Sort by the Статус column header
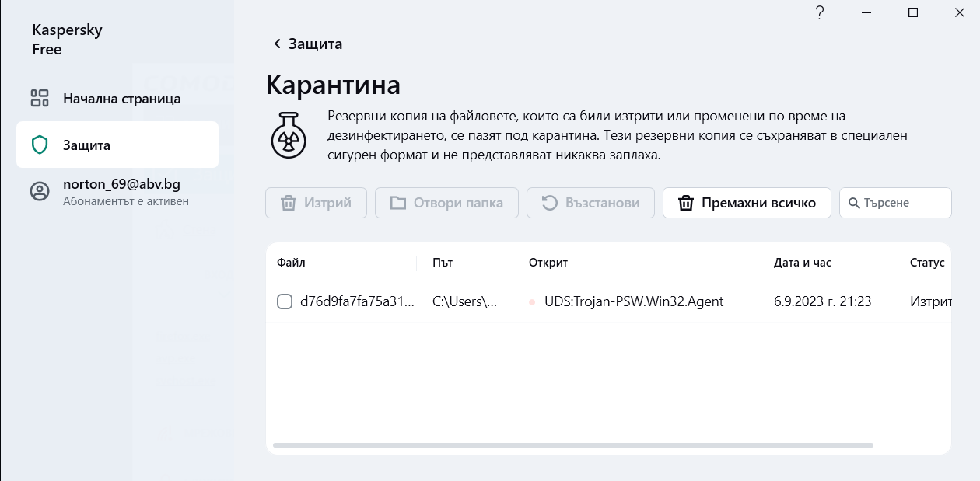This screenshot has height=481, width=980. 927,263
